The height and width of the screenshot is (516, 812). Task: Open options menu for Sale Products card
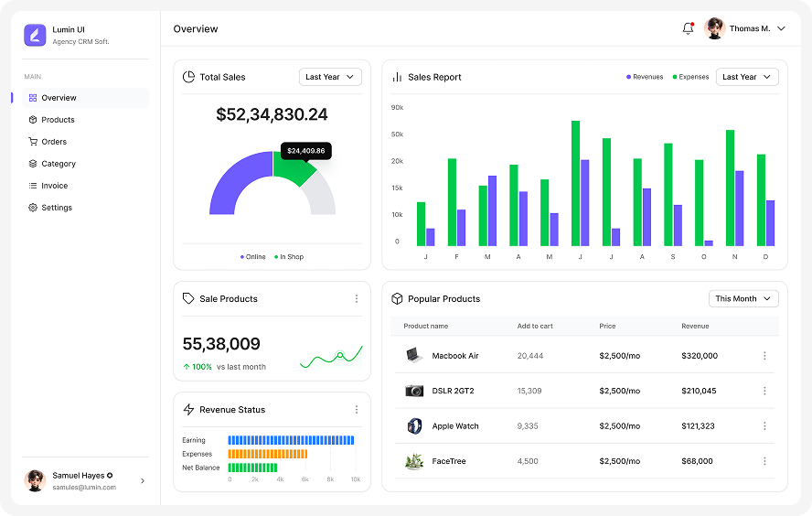tap(357, 299)
